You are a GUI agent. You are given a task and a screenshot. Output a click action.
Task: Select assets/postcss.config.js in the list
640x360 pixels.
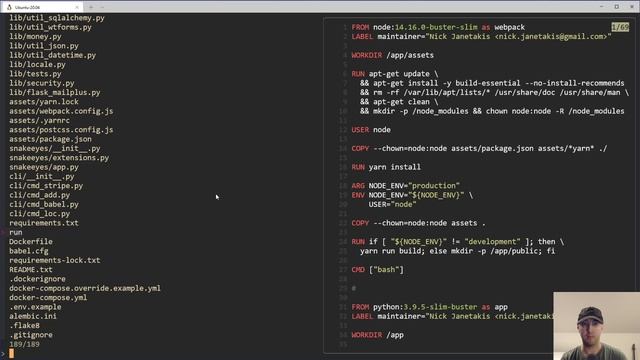pyautogui.click(x=61, y=130)
